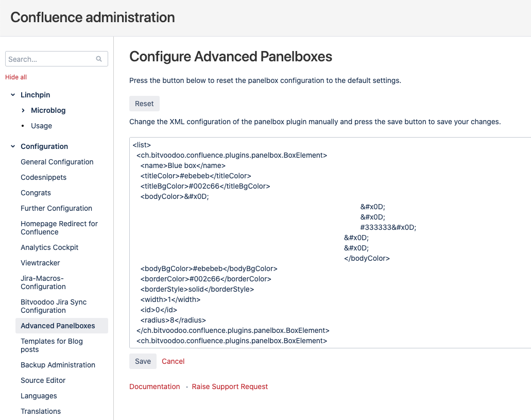Open Raise Support Request link
The width and height of the screenshot is (531, 420).
(x=230, y=387)
